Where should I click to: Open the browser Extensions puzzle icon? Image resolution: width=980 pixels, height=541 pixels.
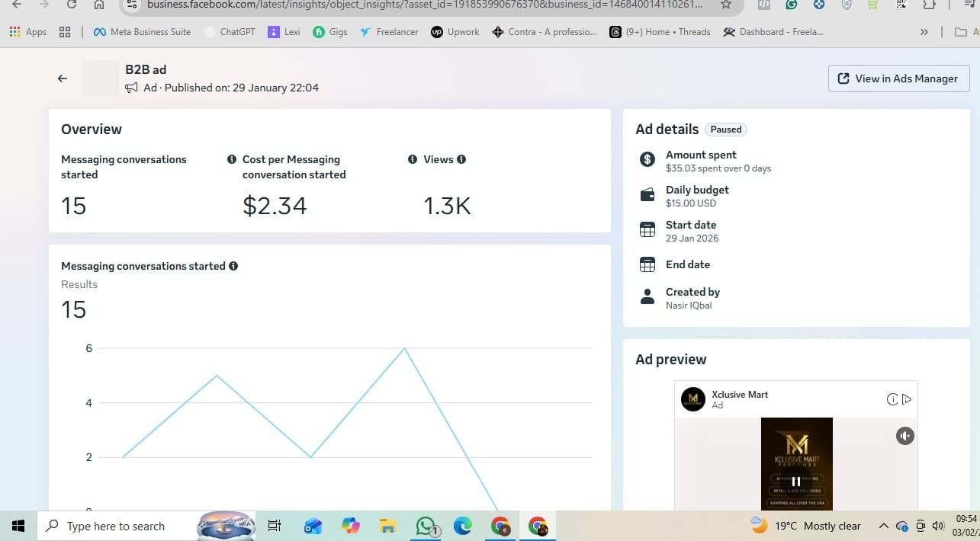(x=929, y=5)
